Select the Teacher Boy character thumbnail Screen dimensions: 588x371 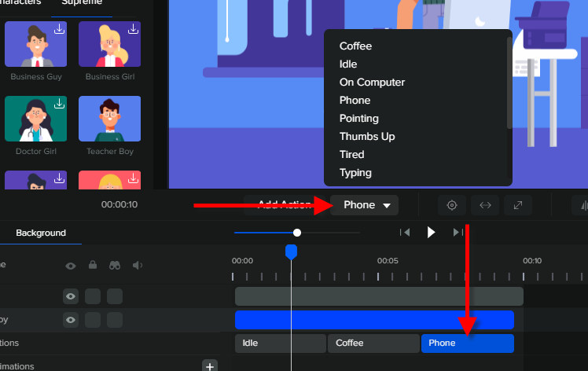[x=109, y=119]
